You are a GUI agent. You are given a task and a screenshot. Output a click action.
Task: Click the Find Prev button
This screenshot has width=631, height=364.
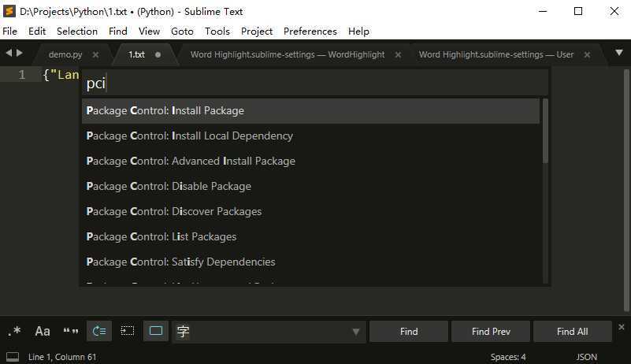491,332
